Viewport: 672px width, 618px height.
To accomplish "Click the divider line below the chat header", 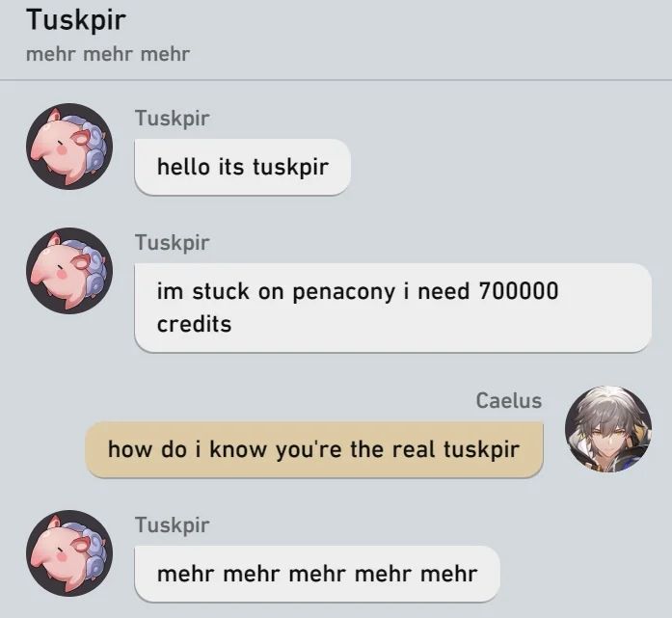I will 336,80.
